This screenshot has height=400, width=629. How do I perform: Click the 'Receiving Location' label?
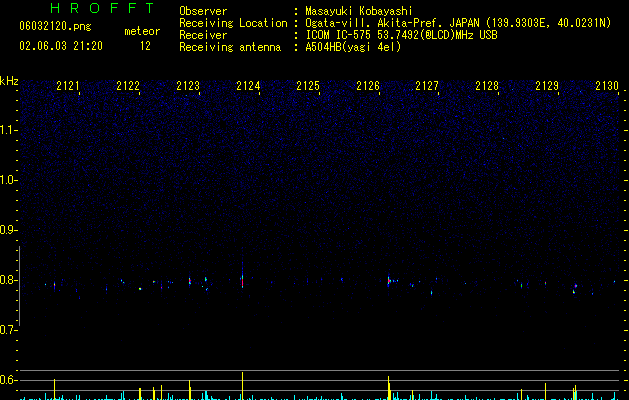(233, 23)
